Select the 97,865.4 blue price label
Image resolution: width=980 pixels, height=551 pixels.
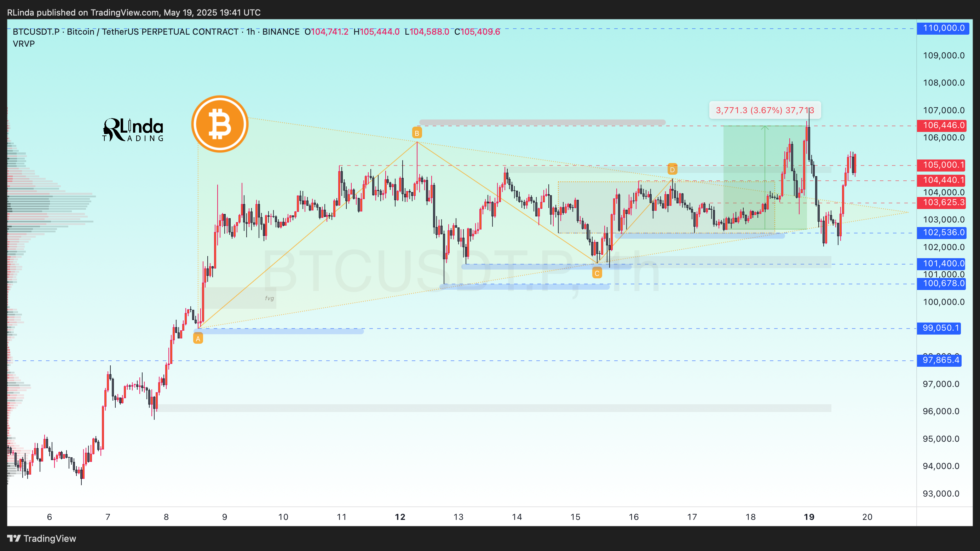tap(939, 360)
